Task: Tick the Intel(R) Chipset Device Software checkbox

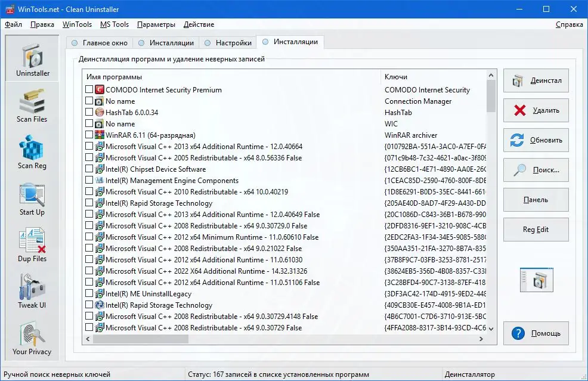Action: pos(89,168)
